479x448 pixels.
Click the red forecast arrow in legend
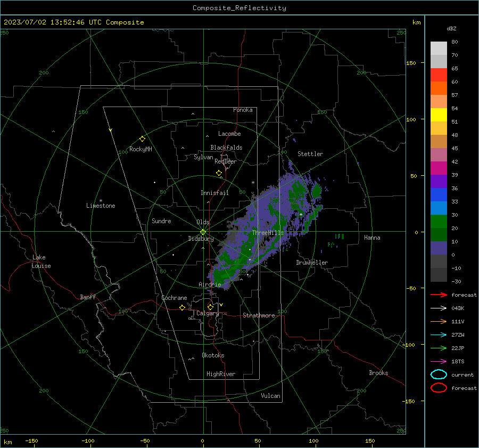(x=439, y=295)
